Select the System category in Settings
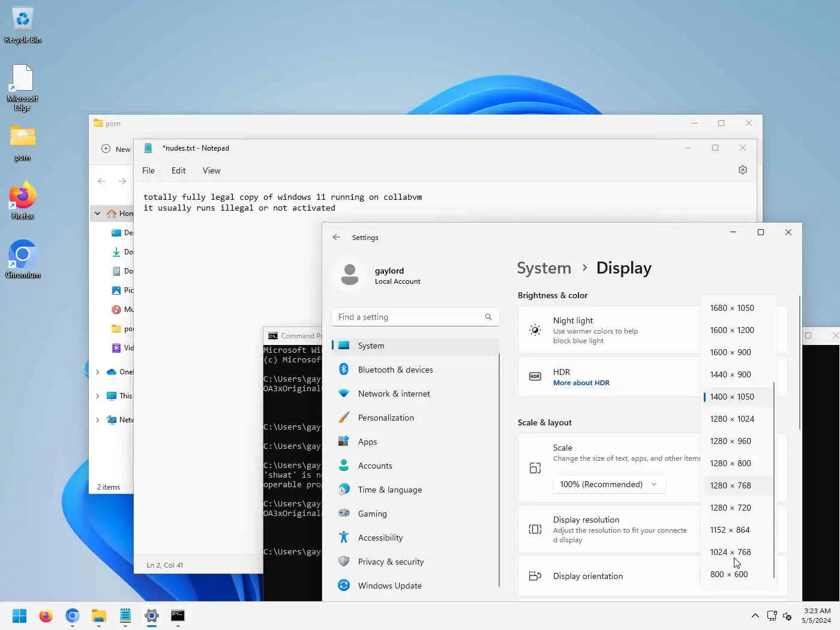840x630 pixels. coord(415,346)
